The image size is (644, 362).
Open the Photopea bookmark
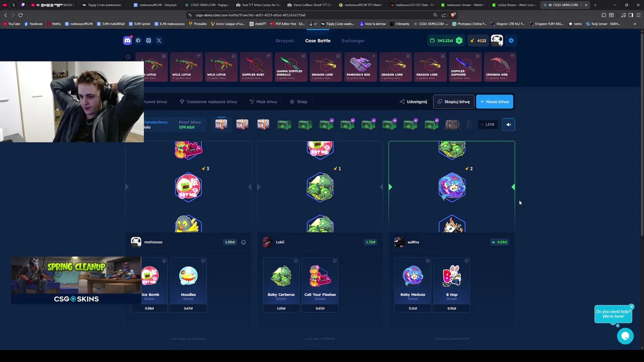(469, 24)
